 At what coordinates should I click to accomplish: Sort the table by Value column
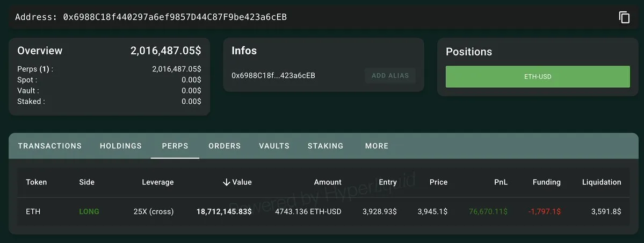pos(242,182)
